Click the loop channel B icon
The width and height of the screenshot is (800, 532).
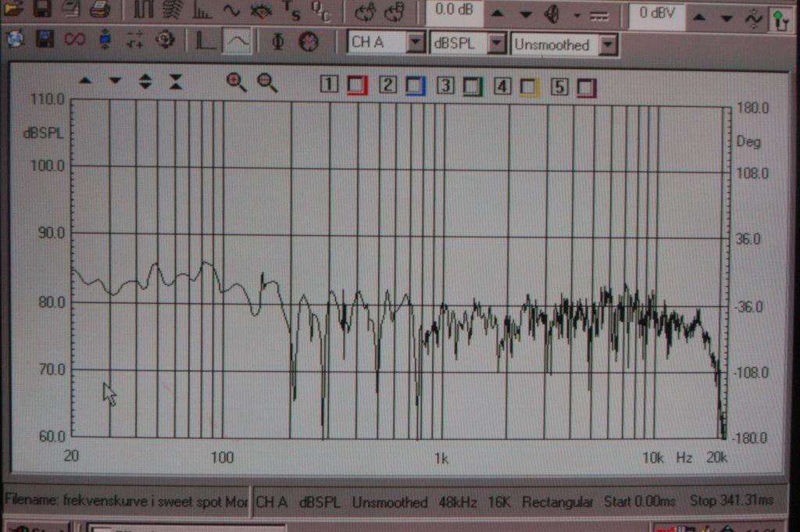(394, 12)
